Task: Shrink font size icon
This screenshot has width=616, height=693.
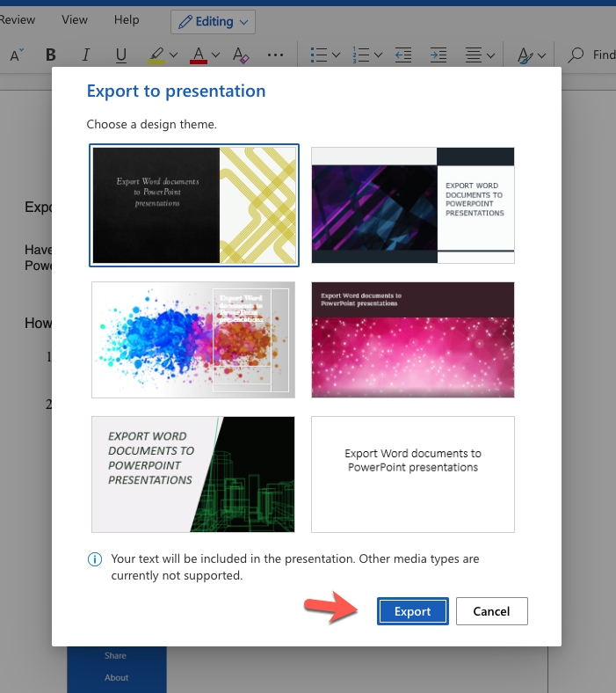Action: [17, 55]
